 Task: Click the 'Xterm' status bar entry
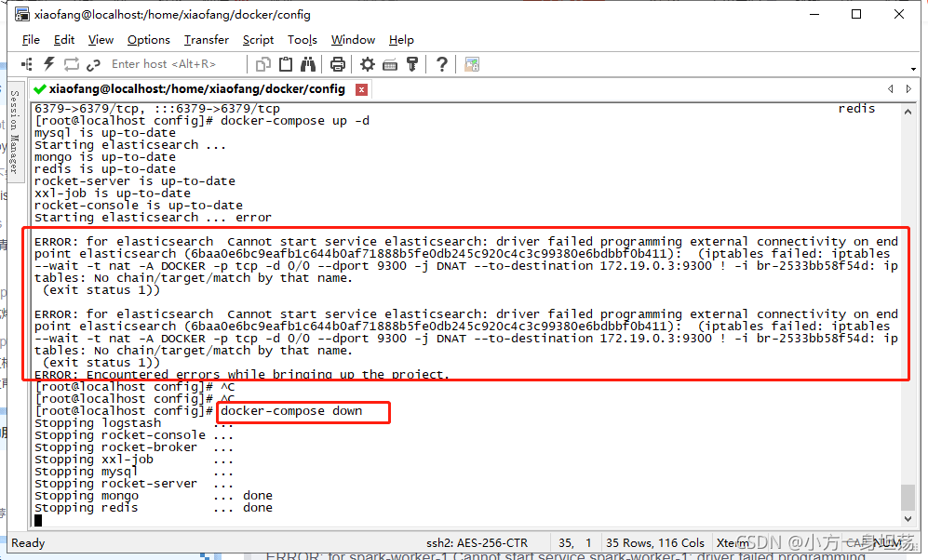tap(733, 543)
